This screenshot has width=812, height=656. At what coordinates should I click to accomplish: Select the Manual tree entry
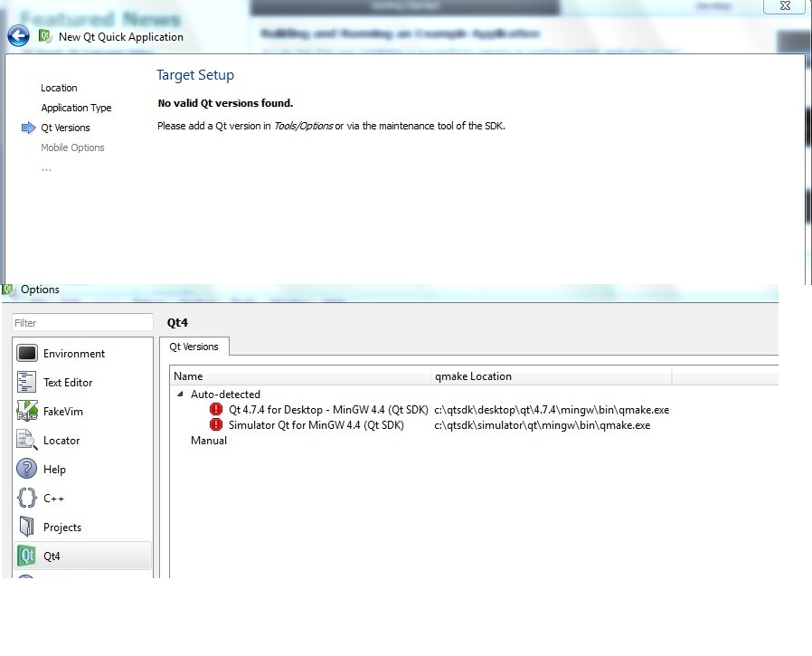click(x=209, y=441)
